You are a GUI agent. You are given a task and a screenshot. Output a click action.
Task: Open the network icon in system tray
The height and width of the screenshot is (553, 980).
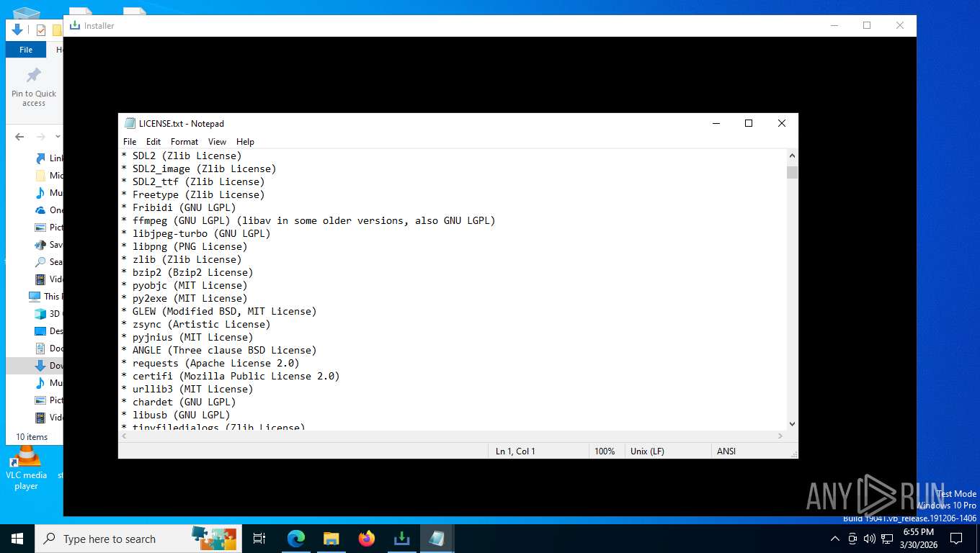coord(887,539)
